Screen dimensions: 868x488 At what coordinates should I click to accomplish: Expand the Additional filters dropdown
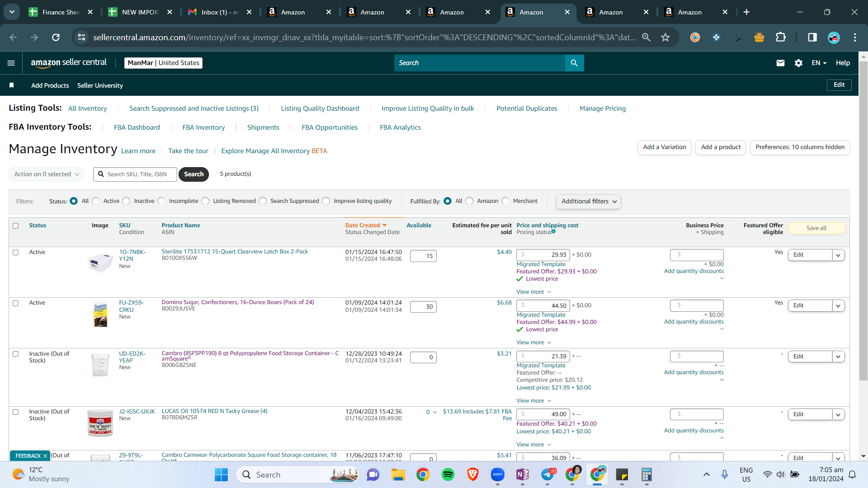point(588,202)
